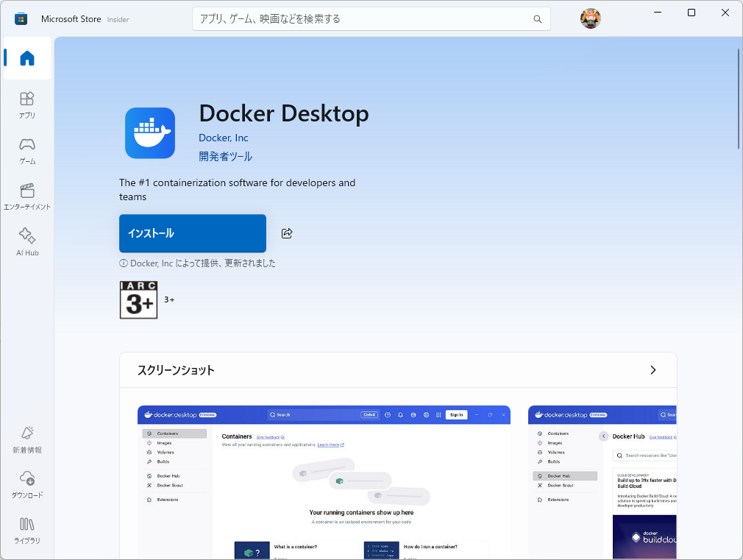Click the search magnifier icon
Image resolution: width=743 pixels, height=560 pixels.
pos(537,18)
